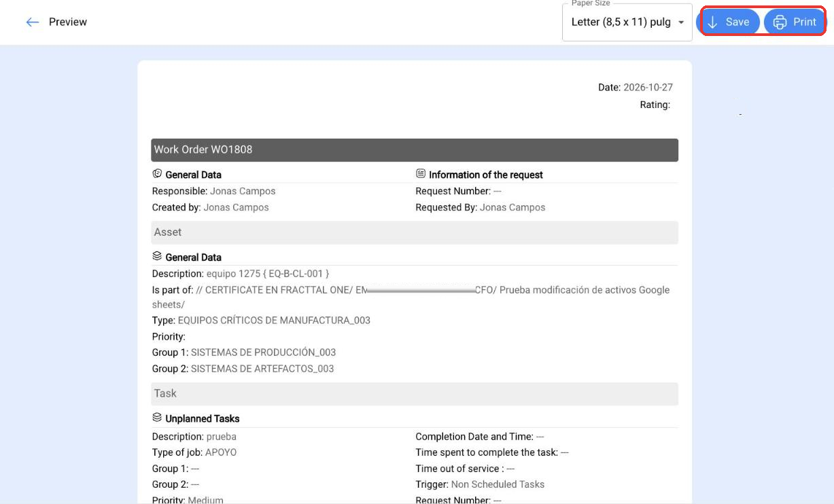The image size is (834, 504).
Task: Go back using the Preview arrow icon
Action: click(32, 22)
